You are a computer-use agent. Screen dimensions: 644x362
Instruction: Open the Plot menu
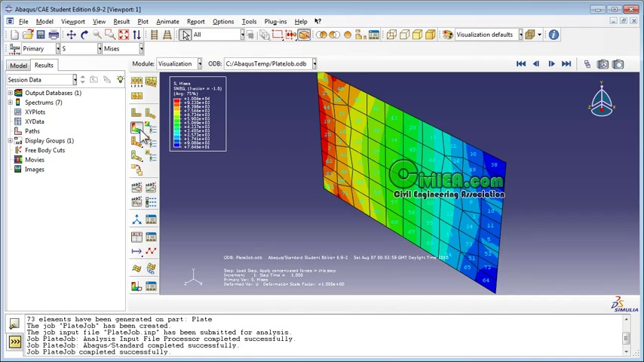tap(143, 21)
